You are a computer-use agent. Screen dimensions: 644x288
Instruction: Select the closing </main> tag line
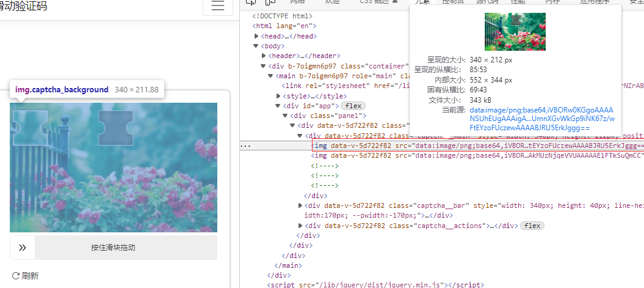[x=288, y=266]
